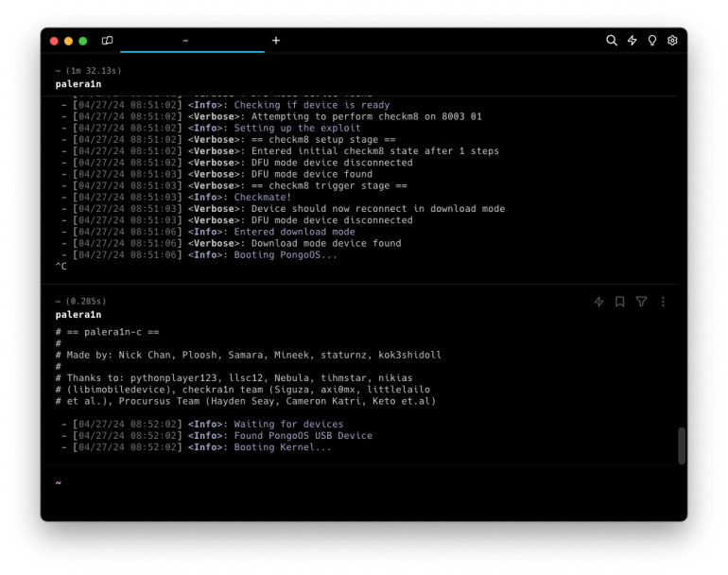The width and height of the screenshot is (728, 575).
Task: Click 'Download mode device found' line
Action: [x=326, y=243]
